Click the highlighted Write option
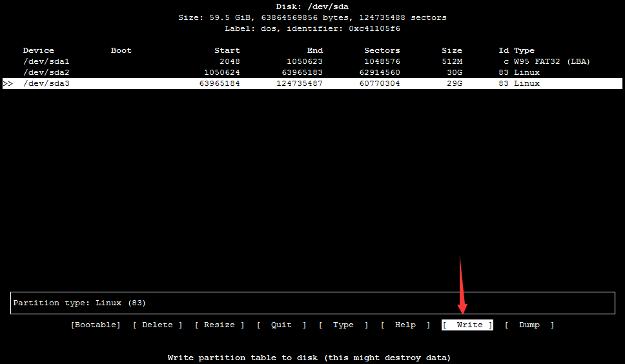The width and height of the screenshot is (625, 364). 467,325
